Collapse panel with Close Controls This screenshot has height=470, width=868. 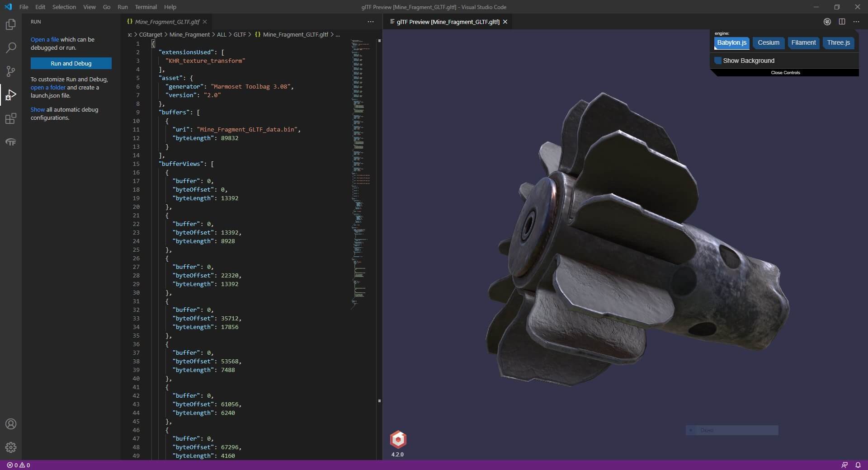tap(785, 73)
